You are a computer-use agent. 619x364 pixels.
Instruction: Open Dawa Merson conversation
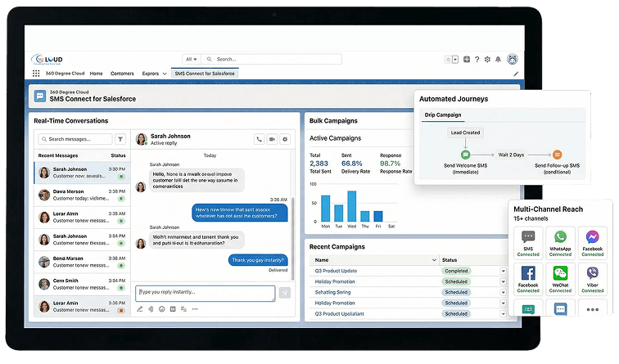(82, 195)
